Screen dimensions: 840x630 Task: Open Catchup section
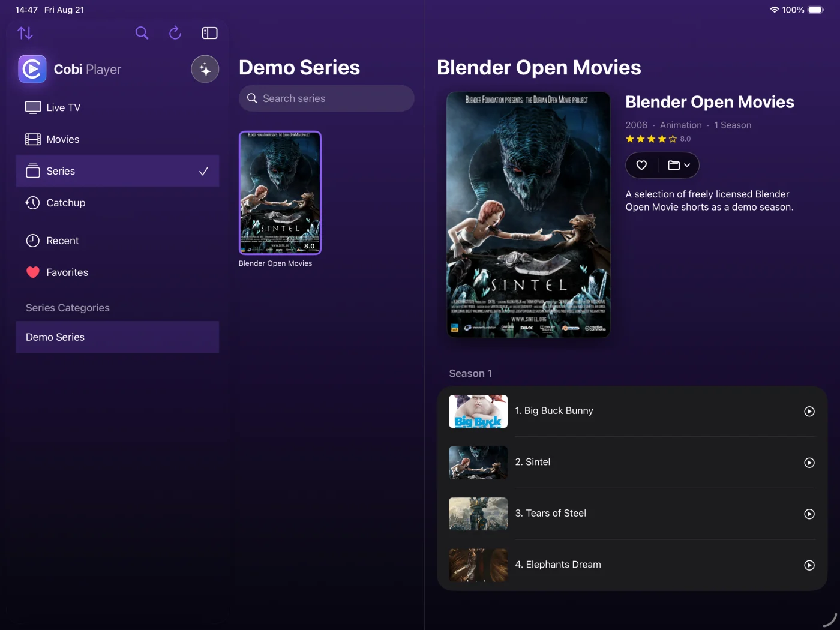118,203
